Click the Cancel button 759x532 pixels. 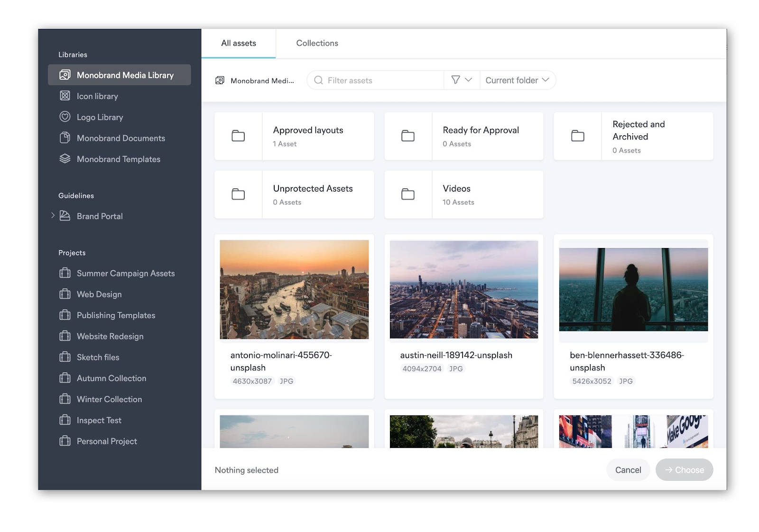(x=628, y=470)
